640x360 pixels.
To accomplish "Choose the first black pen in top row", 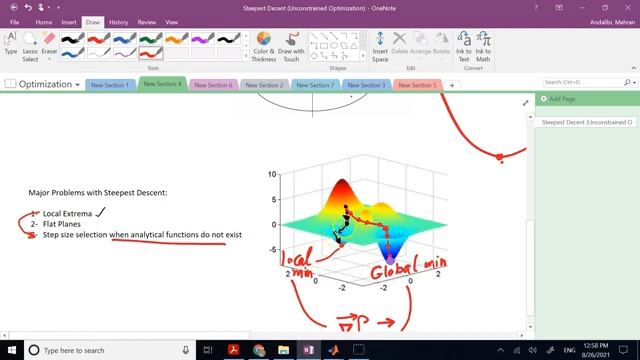I will pos(72,39).
